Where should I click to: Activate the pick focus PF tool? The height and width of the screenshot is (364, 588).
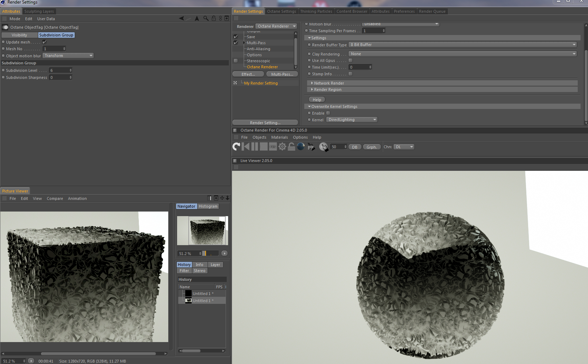311,147
